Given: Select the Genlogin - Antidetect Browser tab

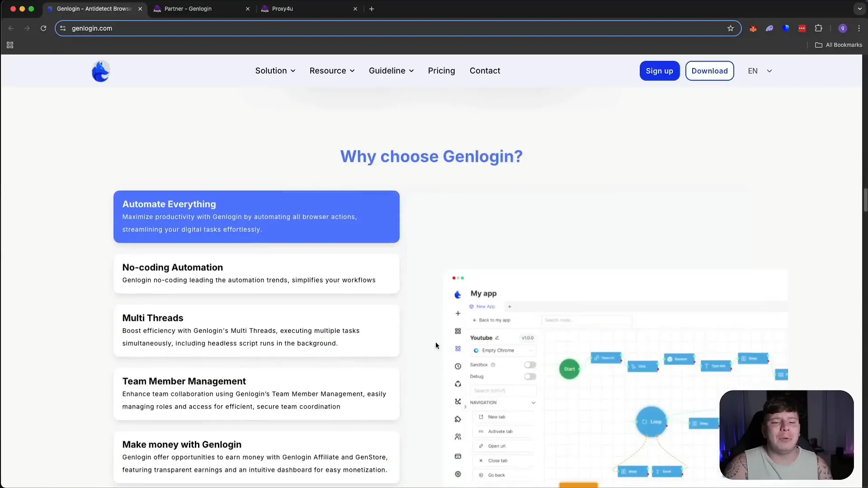Looking at the screenshot, I should click(94, 9).
